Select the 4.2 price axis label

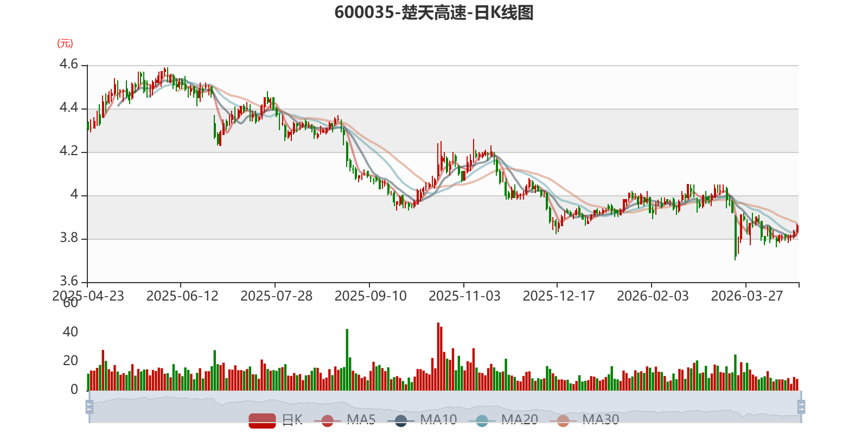(69, 151)
